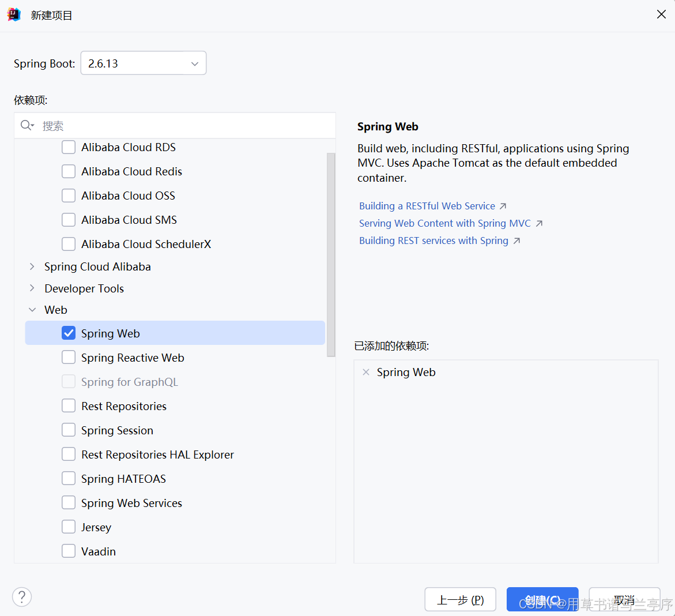Select the Spring Web entry in added dependencies list
Screen dimensions: 675x616
click(x=406, y=372)
